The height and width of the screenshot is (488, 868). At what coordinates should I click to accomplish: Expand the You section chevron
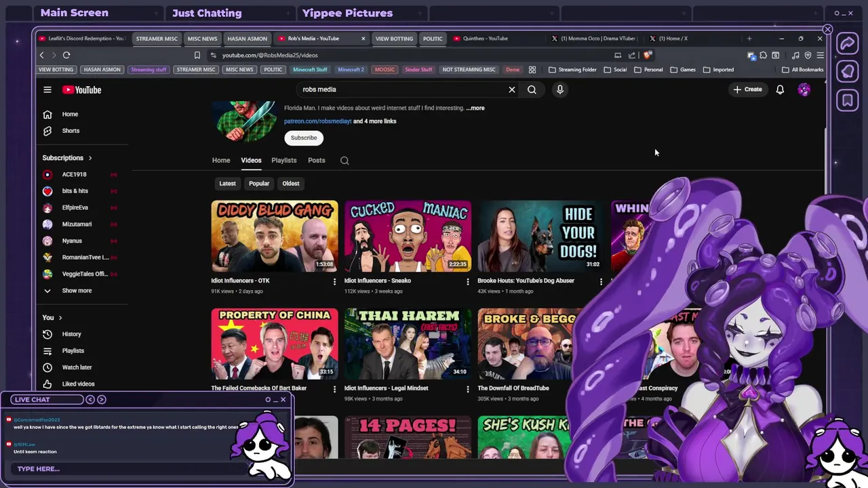point(60,317)
